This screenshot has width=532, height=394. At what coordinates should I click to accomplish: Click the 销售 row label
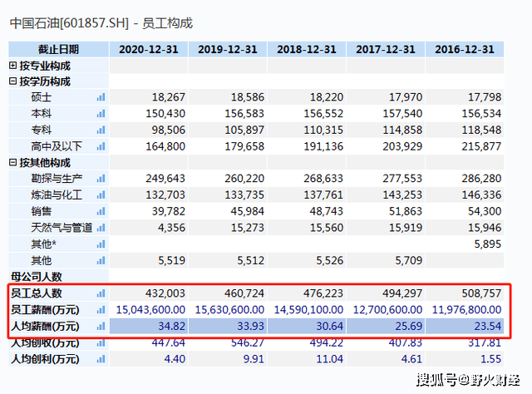pyautogui.click(x=42, y=211)
